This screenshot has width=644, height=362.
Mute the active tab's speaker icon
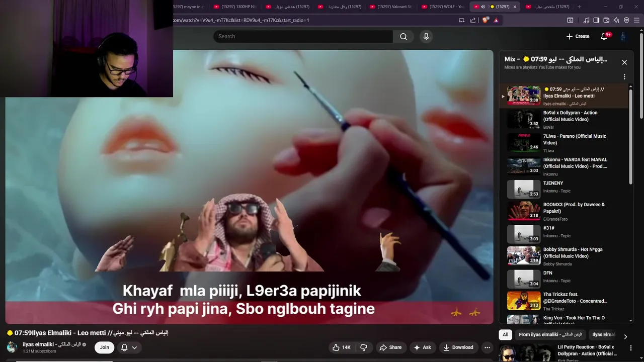pyautogui.click(x=483, y=7)
